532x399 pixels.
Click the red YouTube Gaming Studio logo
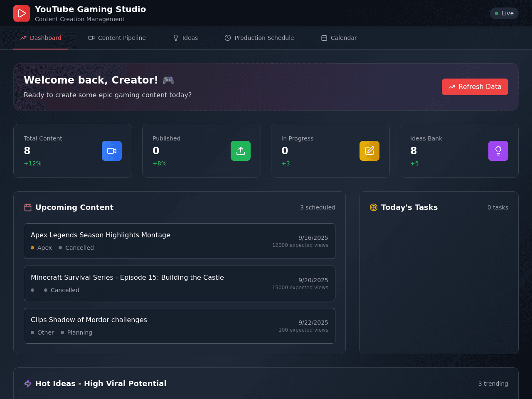tap(22, 13)
